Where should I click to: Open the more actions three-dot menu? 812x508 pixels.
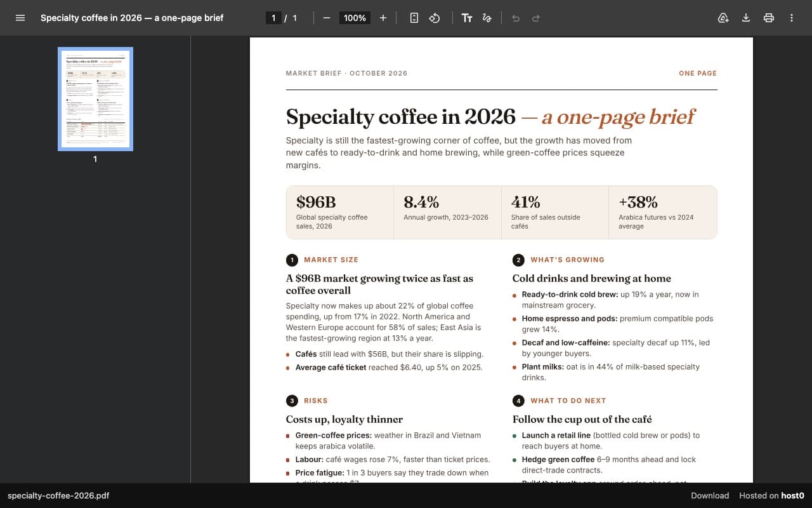[x=792, y=18]
